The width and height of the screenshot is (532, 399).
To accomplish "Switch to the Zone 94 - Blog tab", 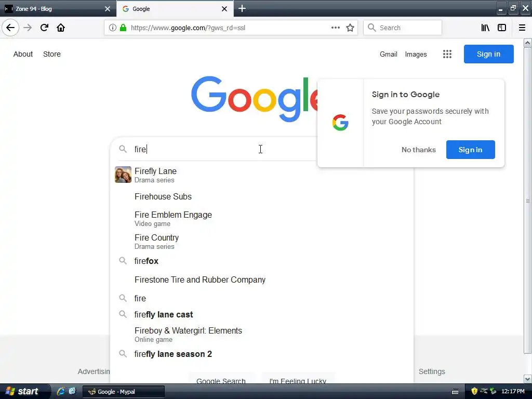I will (58, 9).
